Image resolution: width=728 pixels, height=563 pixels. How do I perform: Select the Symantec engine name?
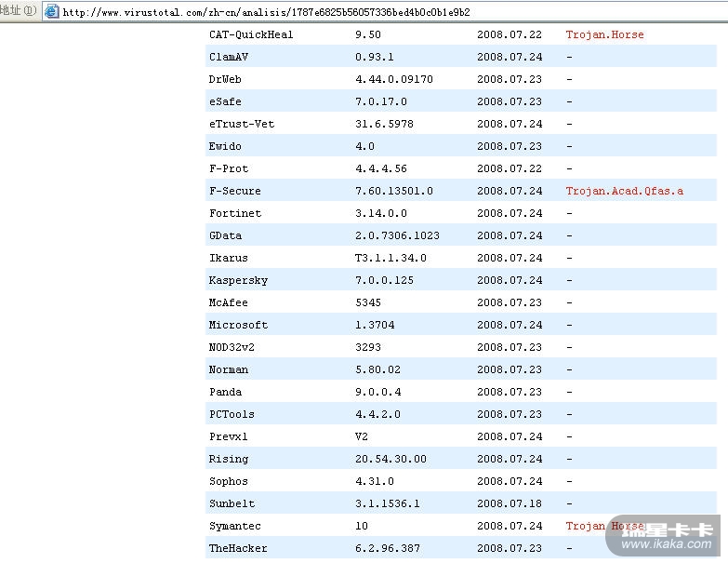coord(235,526)
